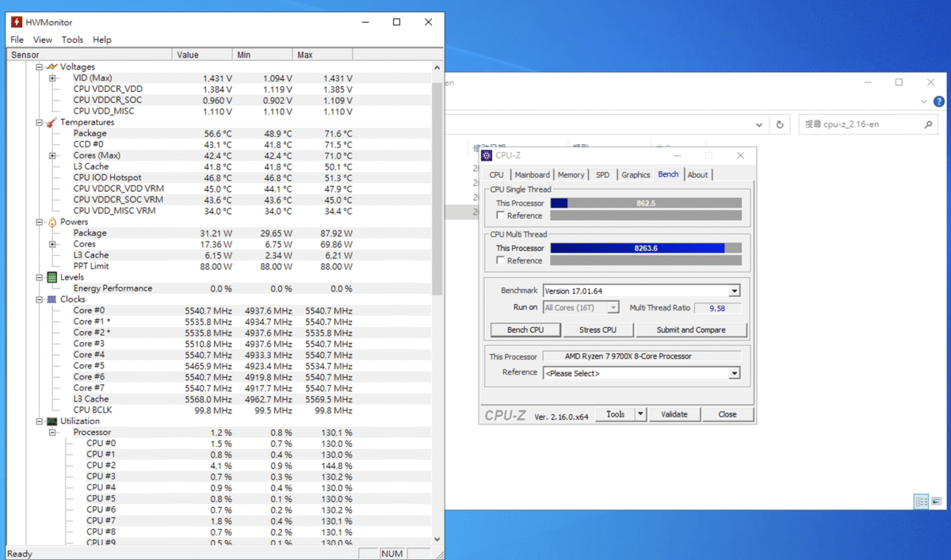The height and width of the screenshot is (560, 951).
Task: Expand the VID (Max) node
Action: (52, 78)
